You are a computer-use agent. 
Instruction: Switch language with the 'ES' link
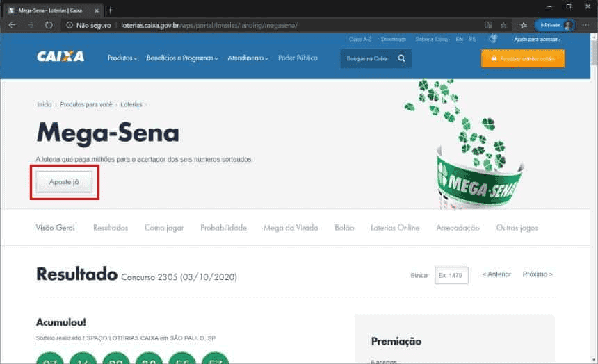472,40
